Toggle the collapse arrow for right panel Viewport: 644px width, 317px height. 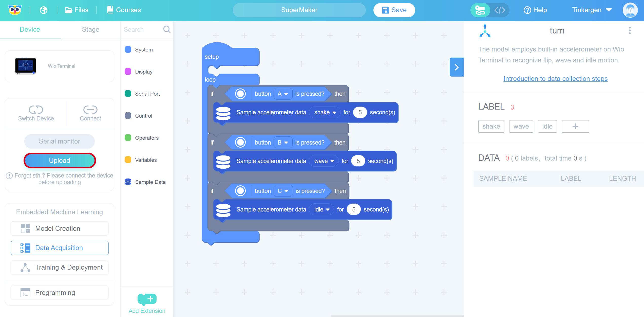(457, 67)
